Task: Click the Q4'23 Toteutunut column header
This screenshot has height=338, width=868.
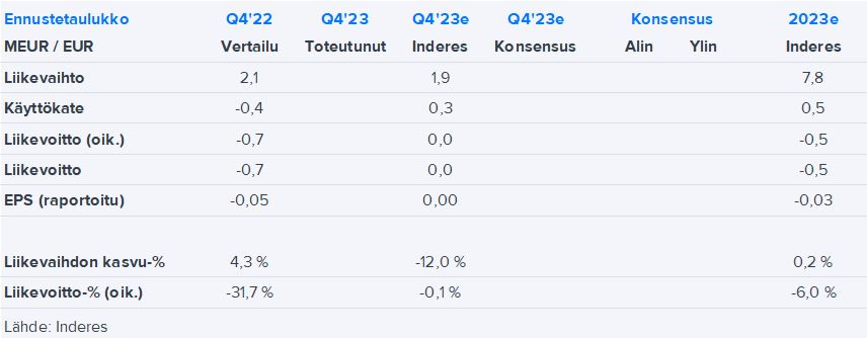Action: point(345,19)
